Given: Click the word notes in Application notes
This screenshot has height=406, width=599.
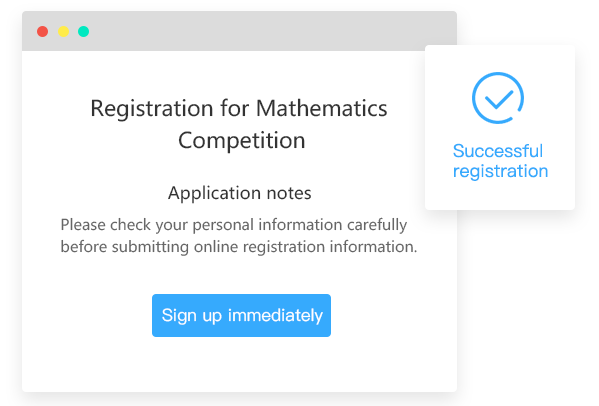Looking at the screenshot, I should point(289,193).
